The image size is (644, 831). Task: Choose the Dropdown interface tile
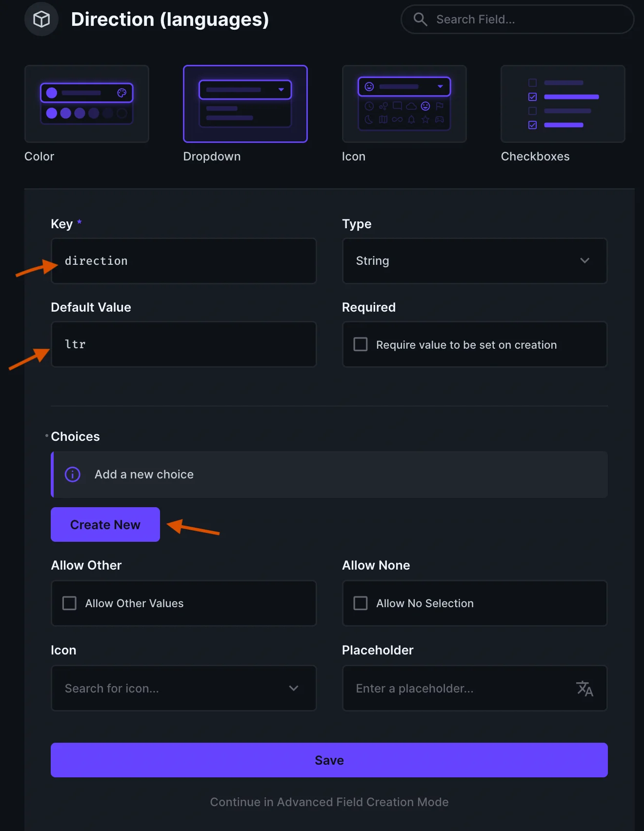point(245,104)
